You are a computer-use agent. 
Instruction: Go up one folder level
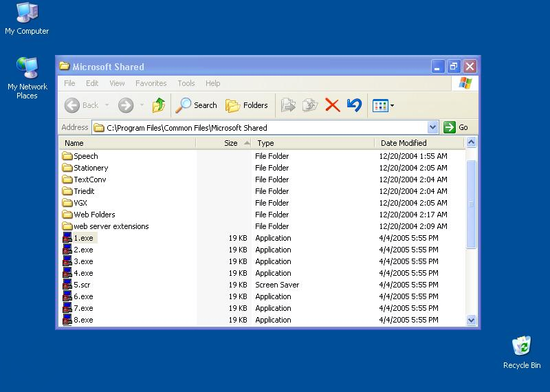(x=159, y=105)
